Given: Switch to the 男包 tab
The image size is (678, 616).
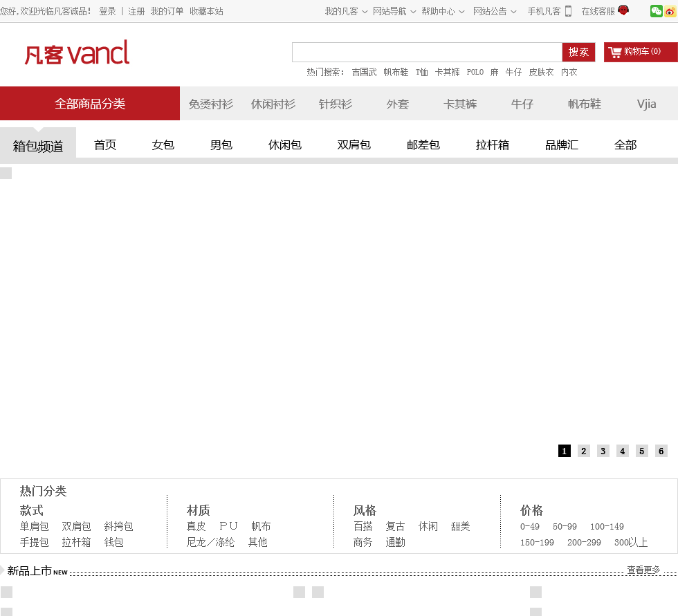Looking at the screenshot, I should point(221,145).
